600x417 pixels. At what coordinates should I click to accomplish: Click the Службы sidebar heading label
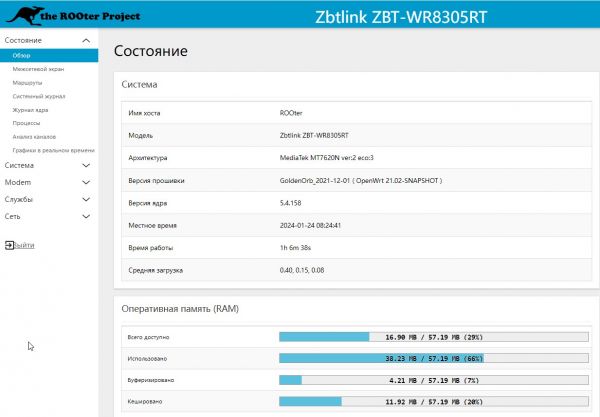tap(19, 199)
